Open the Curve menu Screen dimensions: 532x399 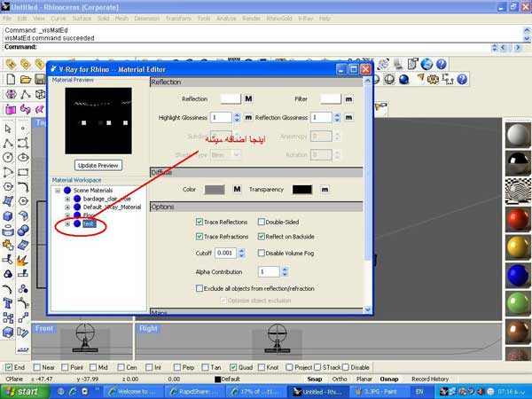58,19
